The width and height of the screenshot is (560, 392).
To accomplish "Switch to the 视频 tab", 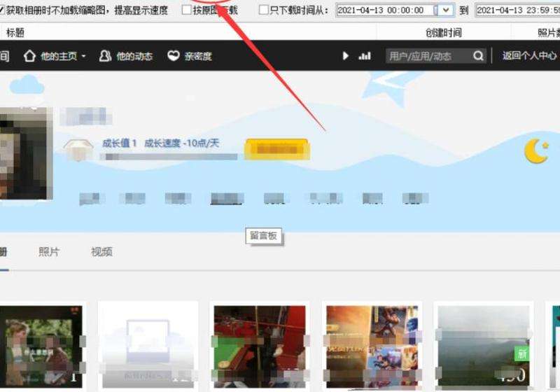I will (101, 252).
